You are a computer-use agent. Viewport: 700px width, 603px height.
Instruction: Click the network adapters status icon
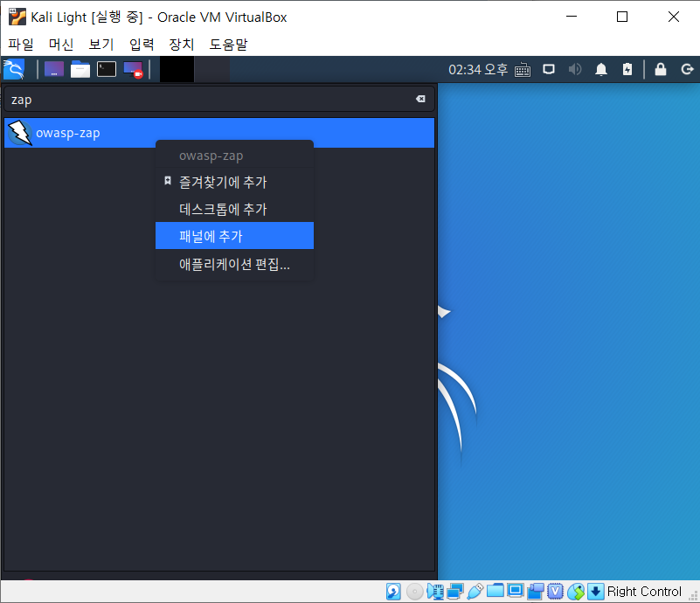coord(455,592)
